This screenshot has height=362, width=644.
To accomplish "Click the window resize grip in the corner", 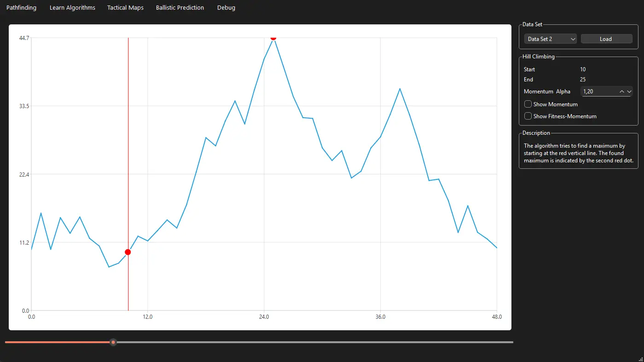I will click(x=640, y=358).
